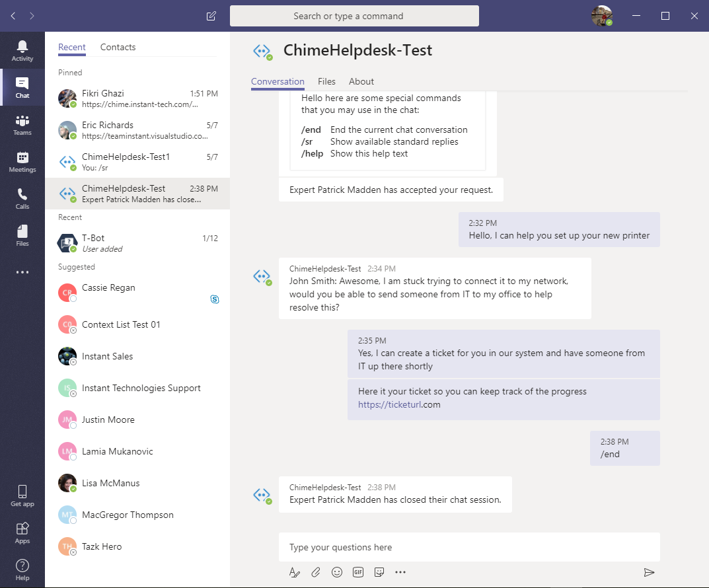Screen dimensions: 709x588
Task: Open the Meetings section
Action: coord(22,162)
